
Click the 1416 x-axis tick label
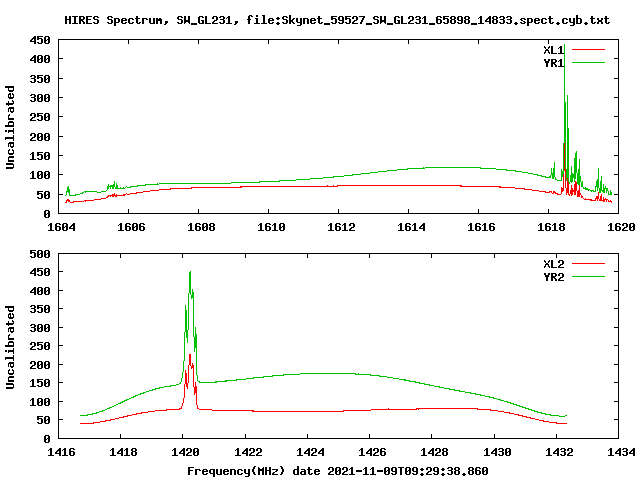pos(61,452)
